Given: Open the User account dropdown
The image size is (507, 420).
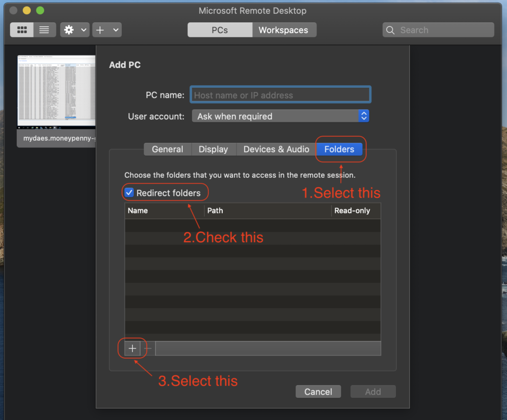Looking at the screenshot, I should point(280,116).
